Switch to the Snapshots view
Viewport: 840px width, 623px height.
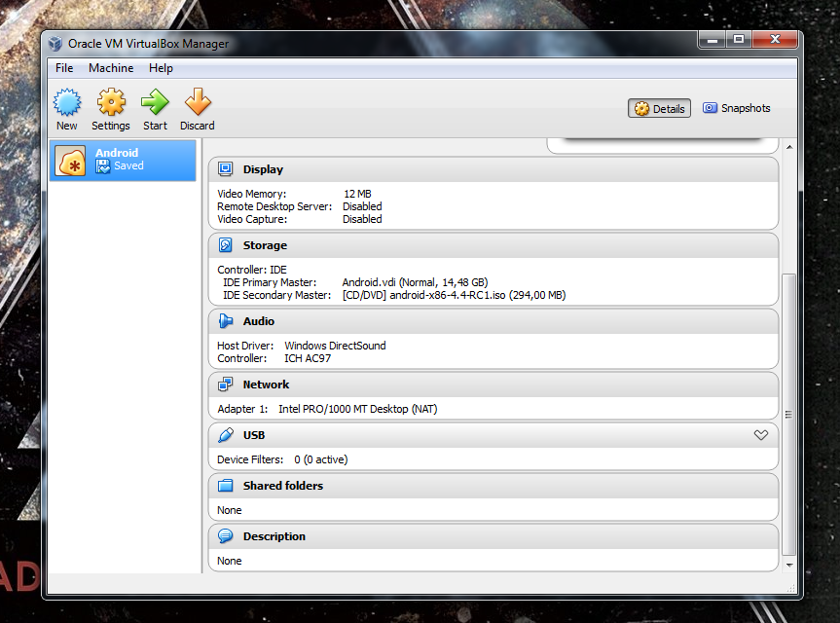click(737, 108)
